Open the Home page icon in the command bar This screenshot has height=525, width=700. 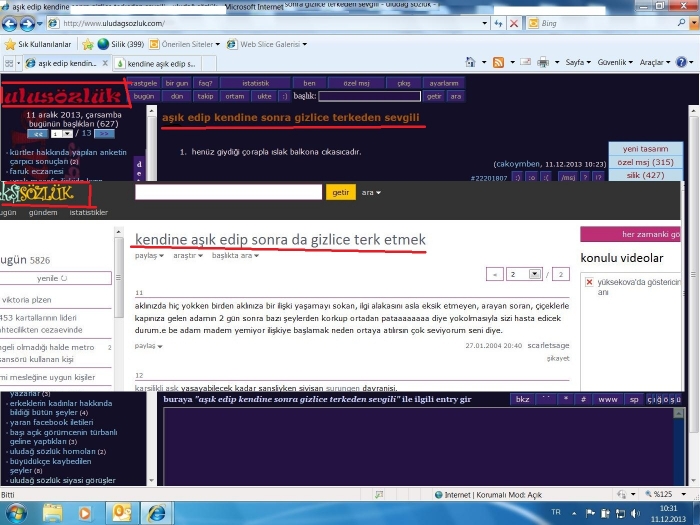(470, 62)
